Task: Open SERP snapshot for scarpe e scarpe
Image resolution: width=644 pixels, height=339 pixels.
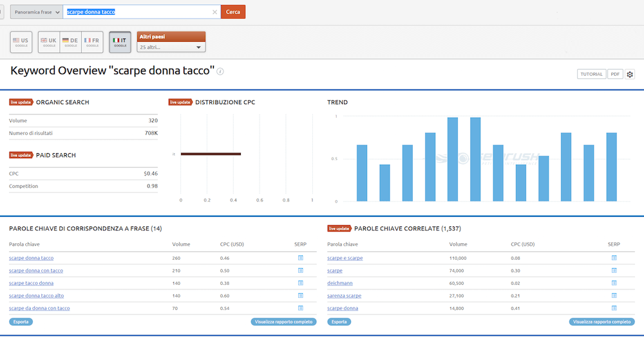Action: click(614, 258)
